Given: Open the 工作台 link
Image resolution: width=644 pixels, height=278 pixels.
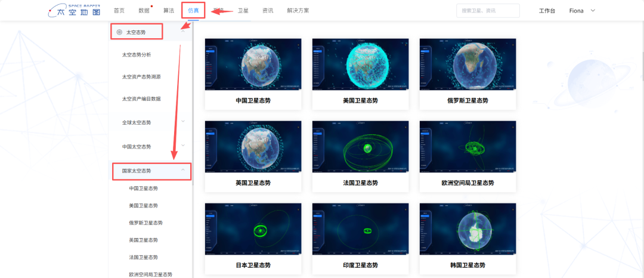Looking at the screenshot, I should 547,11.
